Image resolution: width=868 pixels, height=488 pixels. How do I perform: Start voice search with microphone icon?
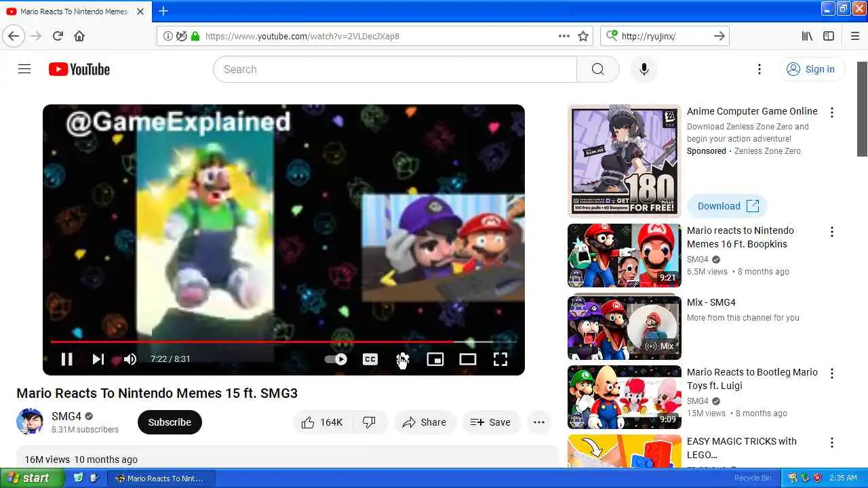click(644, 69)
